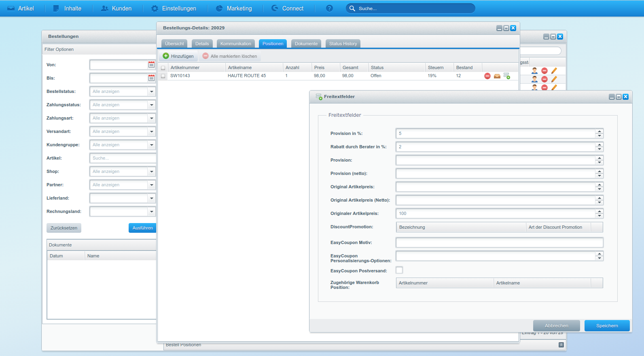Delete first order row in background list
Viewport: 644px width, 356px height.
tap(544, 71)
